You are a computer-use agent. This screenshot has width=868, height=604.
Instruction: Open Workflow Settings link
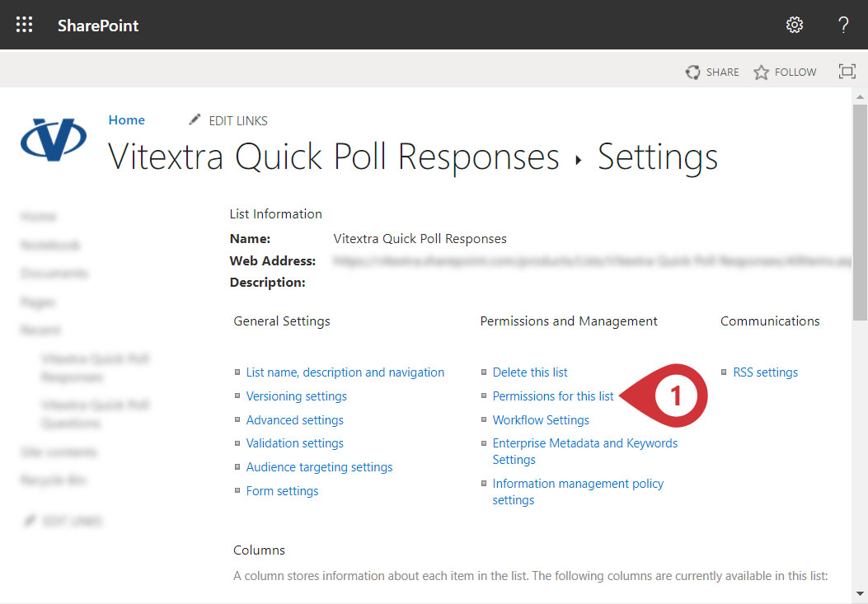point(541,420)
